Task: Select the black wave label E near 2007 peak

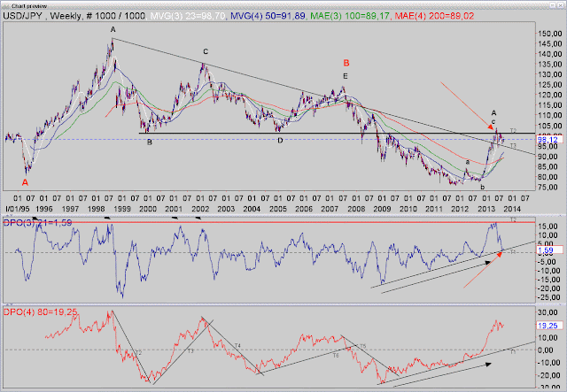Action: click(346, 76)
